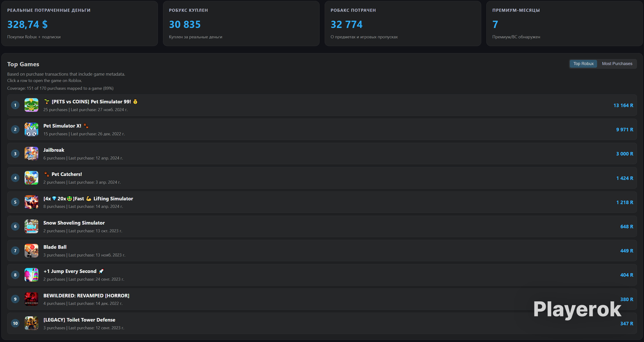Select the rank 10 number badge
644x342 pixels.
point(15,323)
